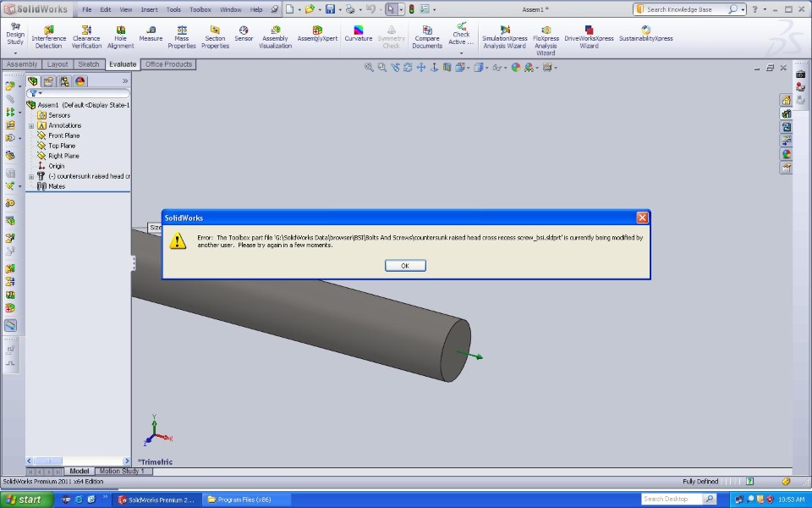The height and width of the screenshot is (508, 812).
Task: Start FloXpress Analysis Wizard
Action: tap(546, 41)
